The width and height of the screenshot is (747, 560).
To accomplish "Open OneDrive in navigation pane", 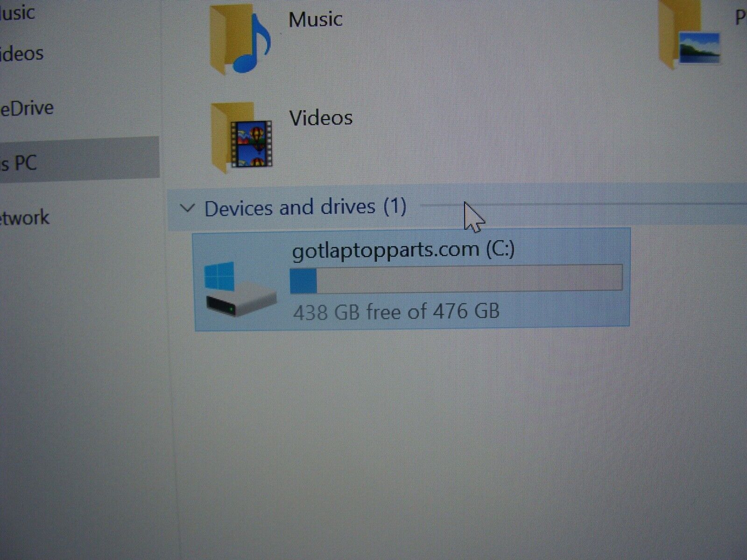I will point(27,108).
